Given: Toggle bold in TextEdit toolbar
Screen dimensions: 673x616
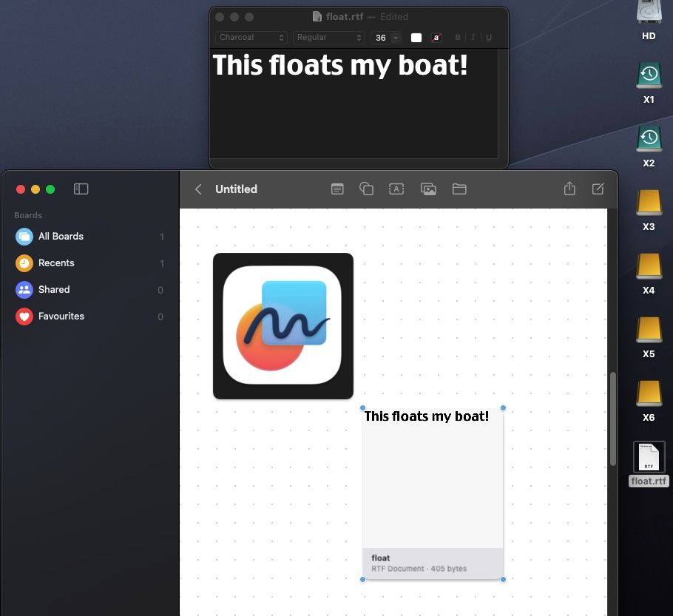Looking at the screenshot, I should (x=458, y=38).
